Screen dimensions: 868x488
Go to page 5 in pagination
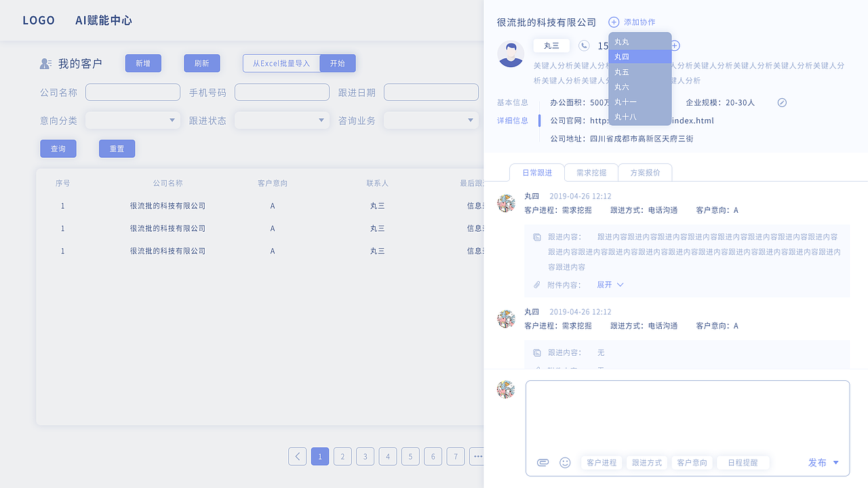(x=410, y=456)
